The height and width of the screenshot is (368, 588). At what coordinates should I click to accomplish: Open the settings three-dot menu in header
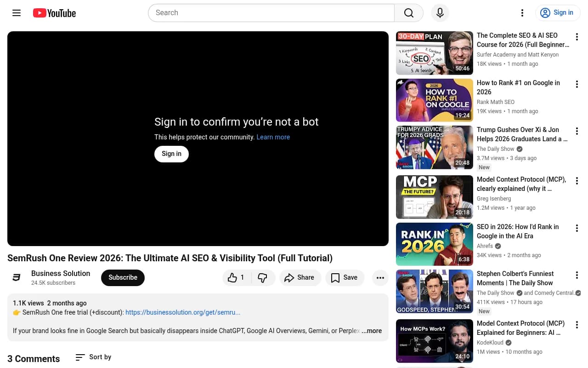tap(522, 13)
